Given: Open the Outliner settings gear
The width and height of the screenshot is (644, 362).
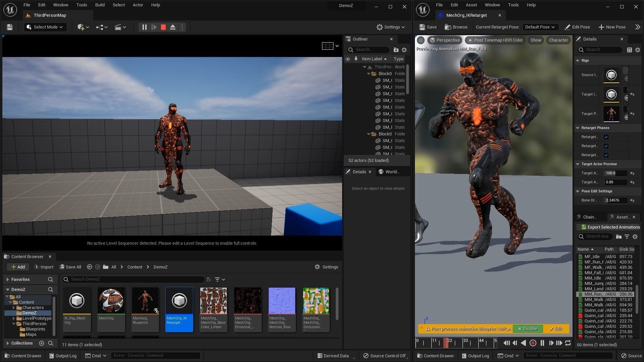Looking at the screenshot, I should (x=404, y=50).
